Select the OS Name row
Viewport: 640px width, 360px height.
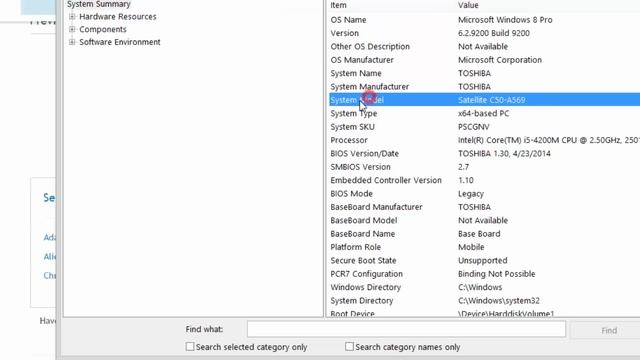484,20
